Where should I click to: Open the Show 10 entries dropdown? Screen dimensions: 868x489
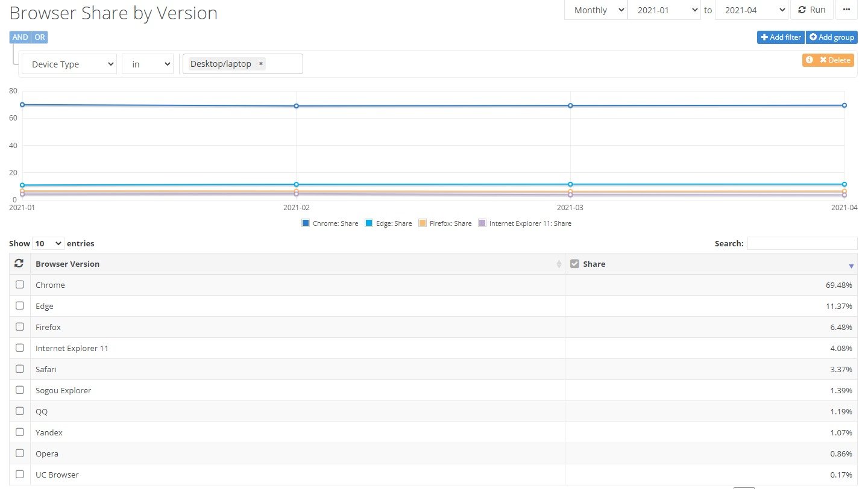click(x=48, y=243)
